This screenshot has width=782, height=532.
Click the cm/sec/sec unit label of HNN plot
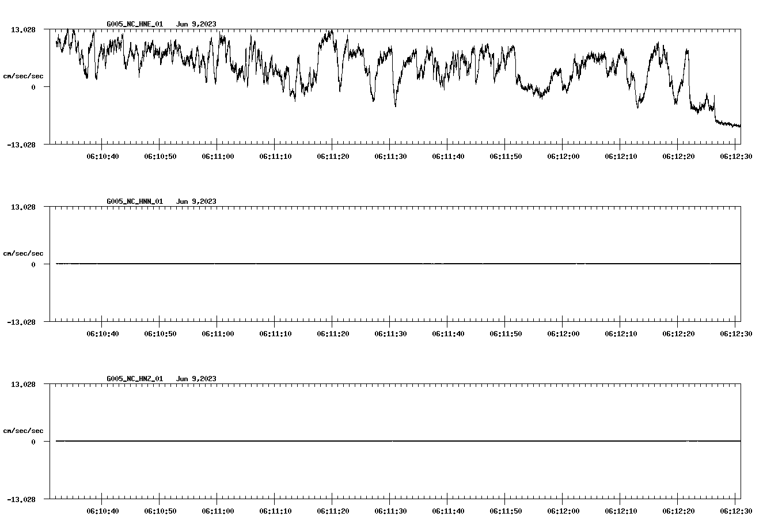[24, 253]
